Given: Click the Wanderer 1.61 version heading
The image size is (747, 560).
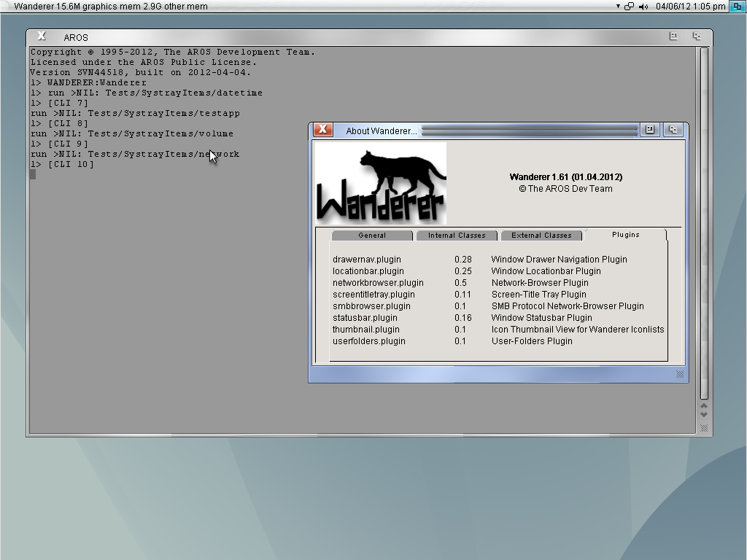Looking at the screenshot, I should click(566, 177).
